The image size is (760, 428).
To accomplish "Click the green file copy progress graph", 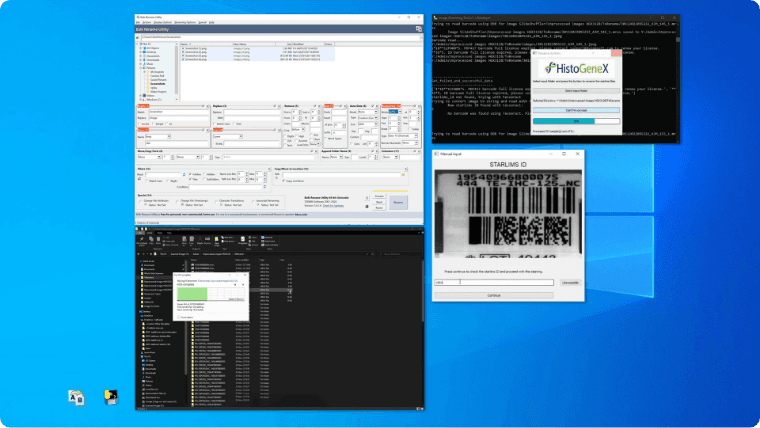I will tap(211, 293).
